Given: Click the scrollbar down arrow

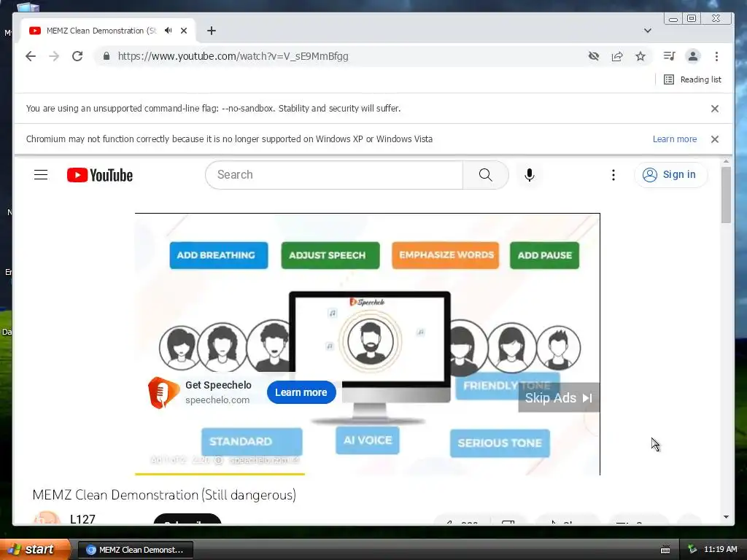Looking at the screenshot, I should [x=726, y=517].
